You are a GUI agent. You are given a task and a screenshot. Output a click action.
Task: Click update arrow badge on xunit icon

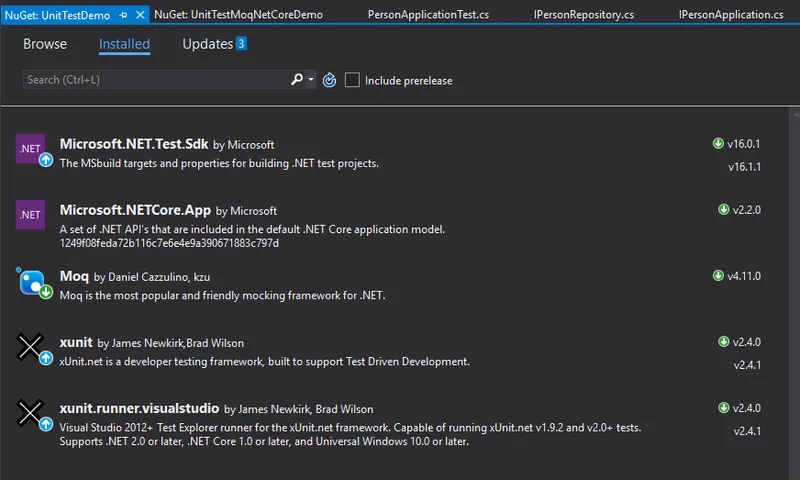46,358
